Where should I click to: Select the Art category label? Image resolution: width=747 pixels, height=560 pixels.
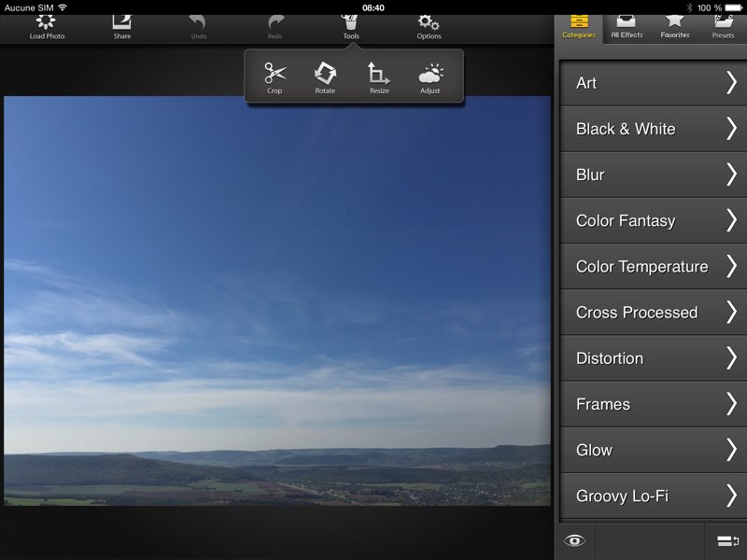point(586,83)
